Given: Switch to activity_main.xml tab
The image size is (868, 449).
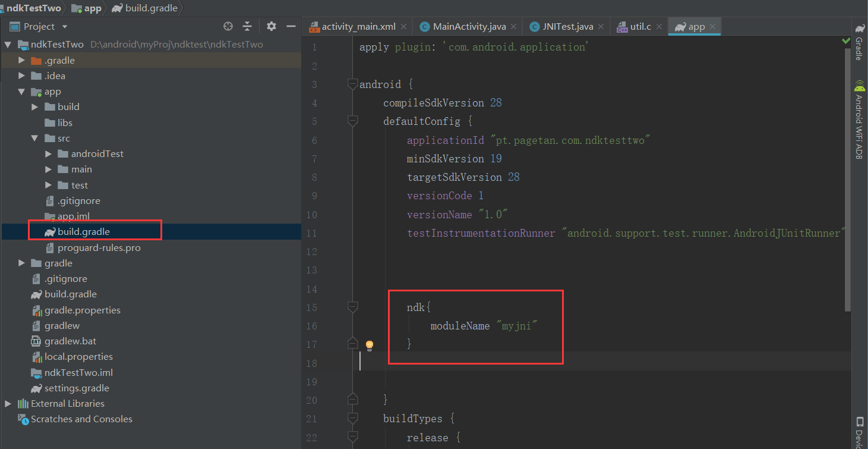Looking at the screenshot, I should tap(358, 27).
